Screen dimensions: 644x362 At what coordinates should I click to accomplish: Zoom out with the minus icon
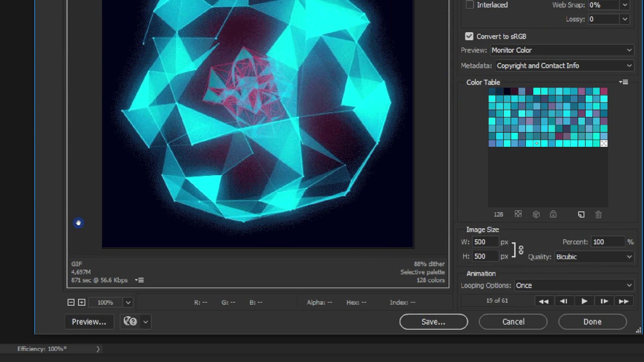point(71,302)
